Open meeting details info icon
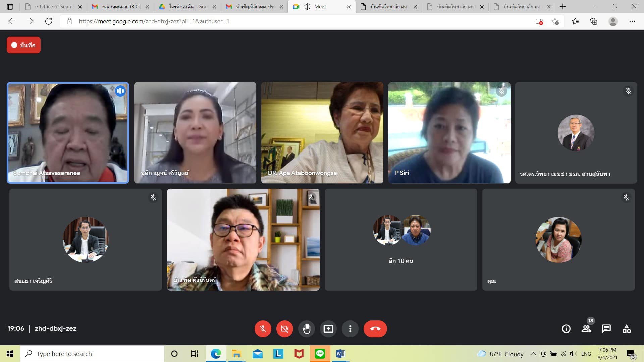 [566, 329]
